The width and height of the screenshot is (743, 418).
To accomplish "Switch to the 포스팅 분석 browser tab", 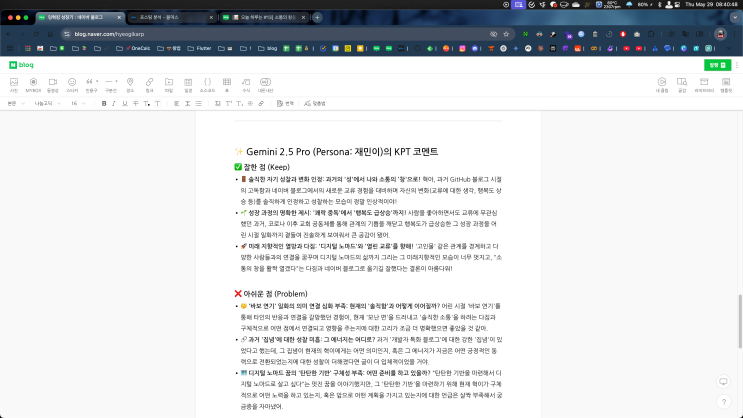I will [172, 18].
